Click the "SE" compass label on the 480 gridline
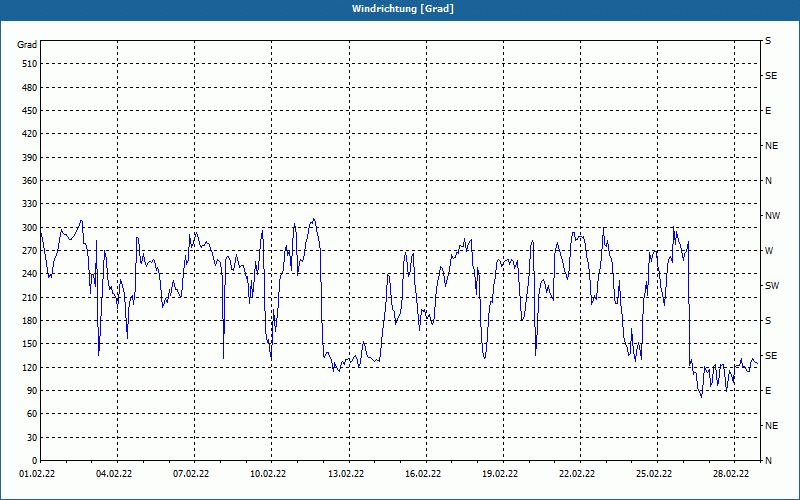Image resolution: width=800 pixels, height=500 pixels. coord(771,76)
